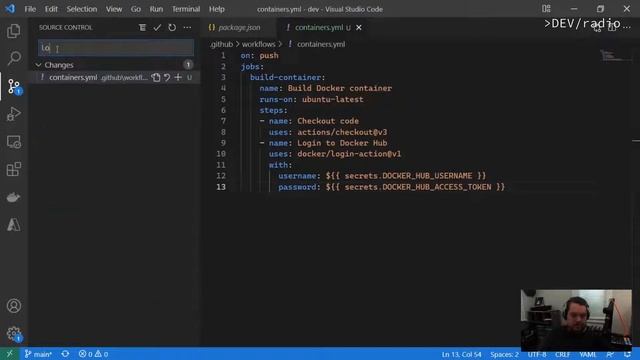The width and height of the screenshot is (640, 360).
Task: Open Source Control more actions menu
Action: click(x=187, y=27)
